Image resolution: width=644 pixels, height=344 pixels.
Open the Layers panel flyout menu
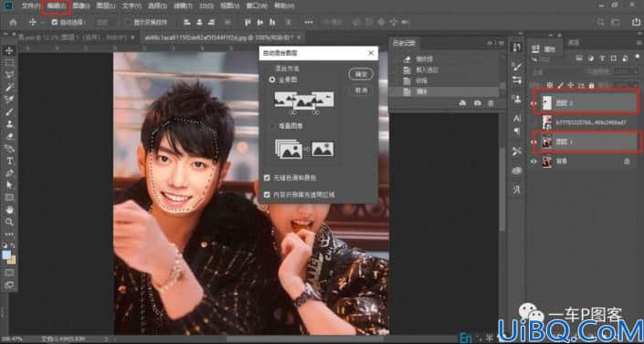(x=639, y=42)
